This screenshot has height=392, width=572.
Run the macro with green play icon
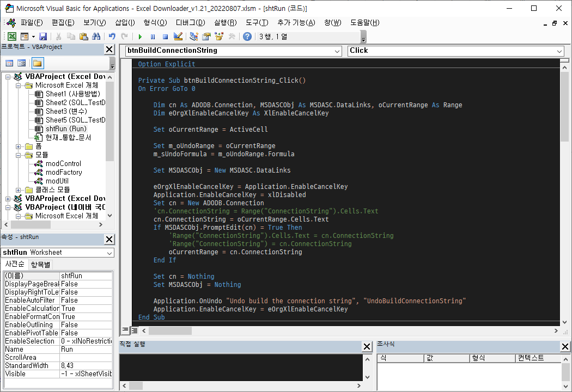pyautogui.click(x=140, y=36)
